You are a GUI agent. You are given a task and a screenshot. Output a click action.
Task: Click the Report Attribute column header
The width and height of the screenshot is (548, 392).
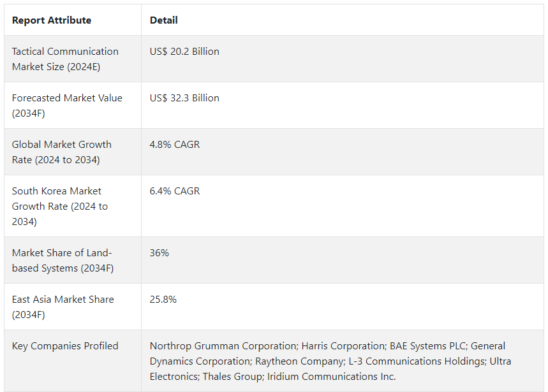point(52,20)
